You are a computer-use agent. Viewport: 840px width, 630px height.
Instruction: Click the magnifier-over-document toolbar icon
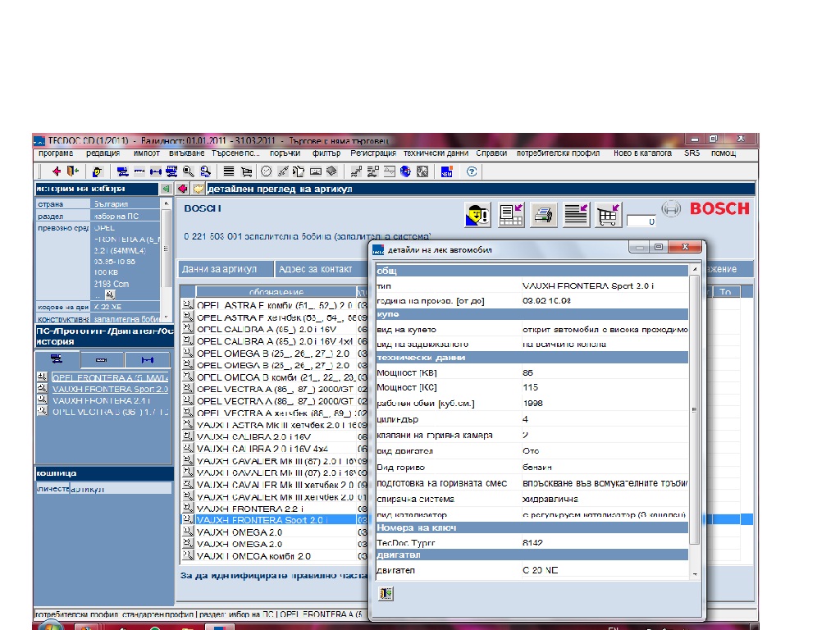205,171
